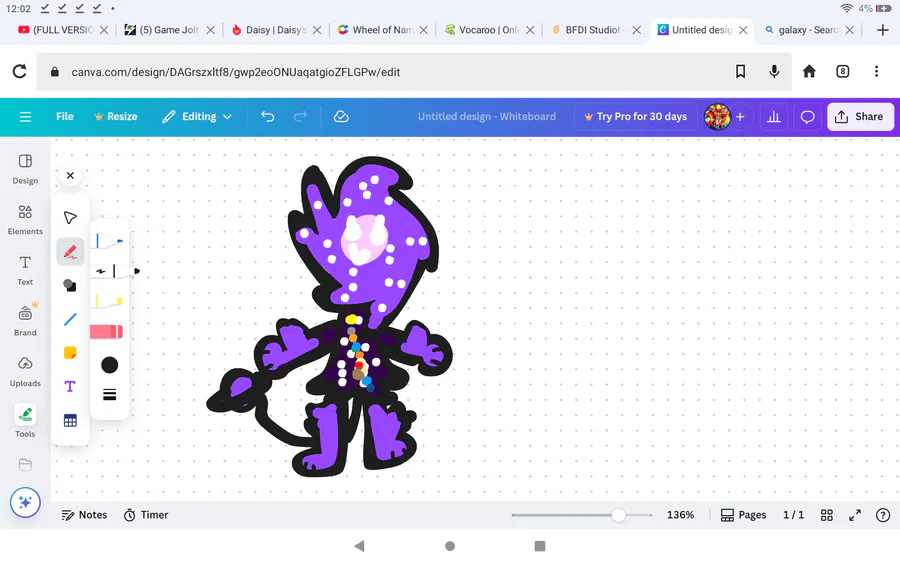Image resolution: width=900 pixels, height=563 pixels.
Task: Open the Canva AI assistant button
Action: (25, 503)
